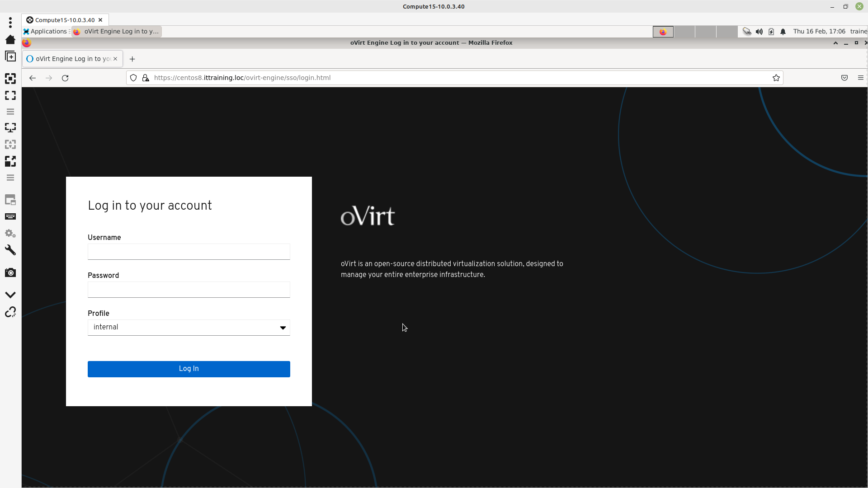Click the Save to Pocket icon
Viewport: 868px width, 488px height.
[844, 78]
